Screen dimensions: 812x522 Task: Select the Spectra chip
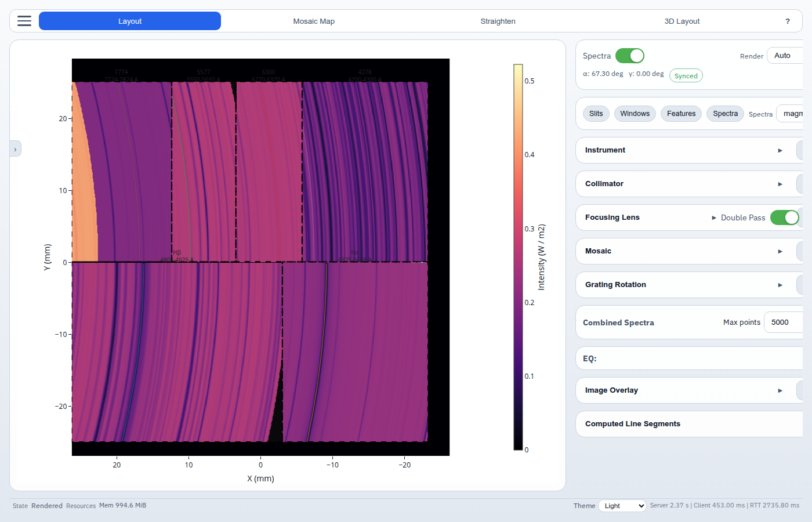tap(726, 114)
